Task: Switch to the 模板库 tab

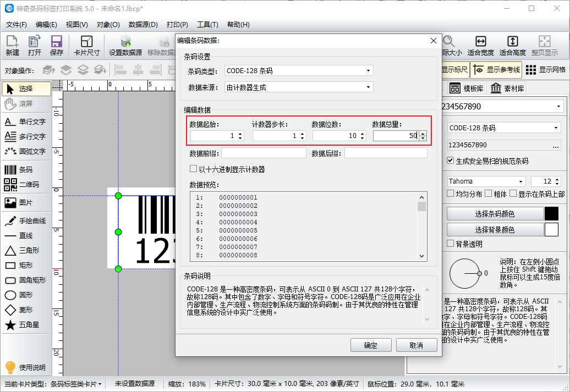Action: coord(467,89)
